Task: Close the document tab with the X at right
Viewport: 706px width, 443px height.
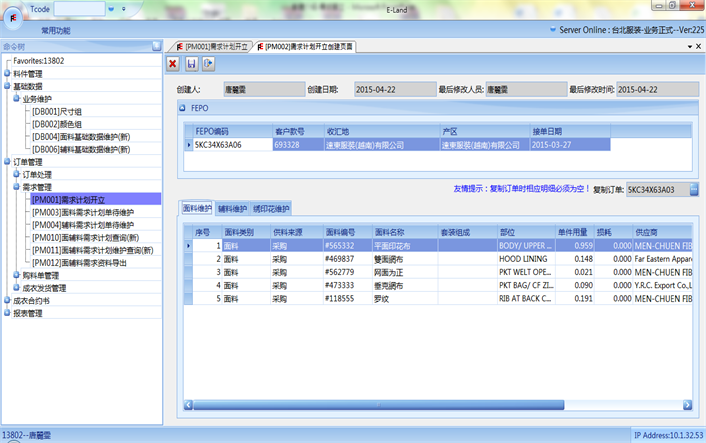Action: coord(696,47)
